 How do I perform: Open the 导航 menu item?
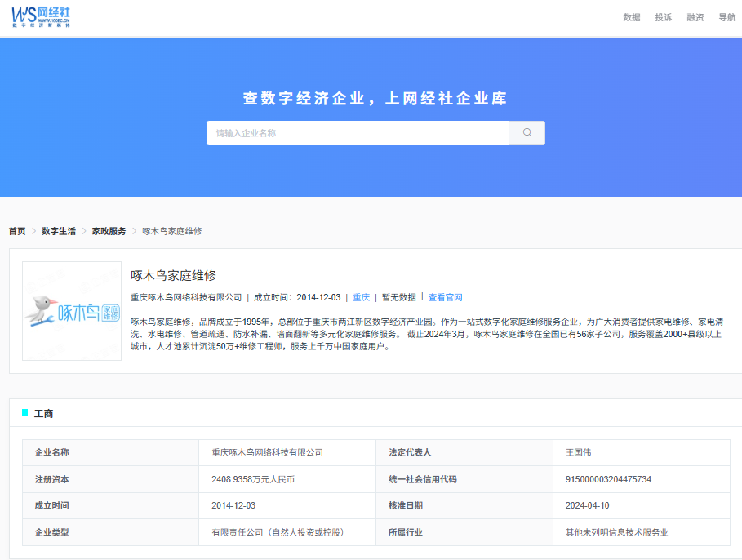pos(727,17)
